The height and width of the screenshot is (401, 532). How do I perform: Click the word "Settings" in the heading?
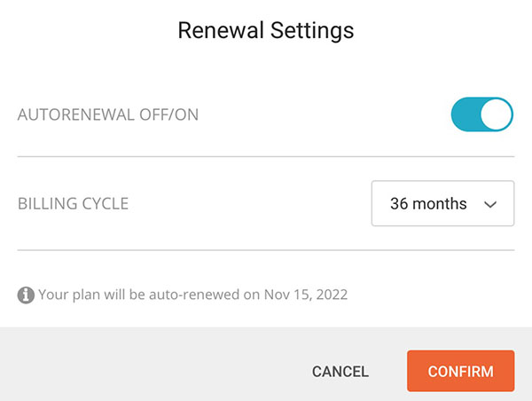point(313,31)
